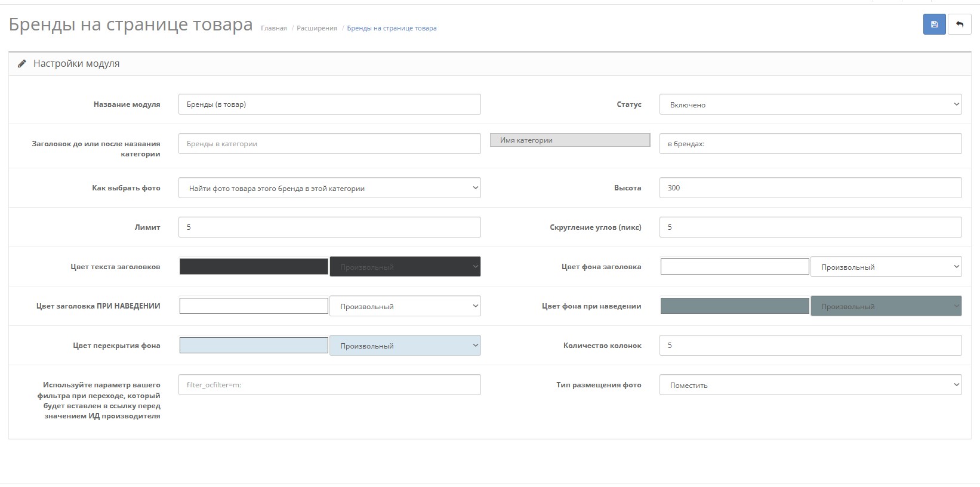Open Цвет фона заголовка preset dropdown
Image resolution: width=980 pixels, height=487 pixels.
click(x=886, y=267)
